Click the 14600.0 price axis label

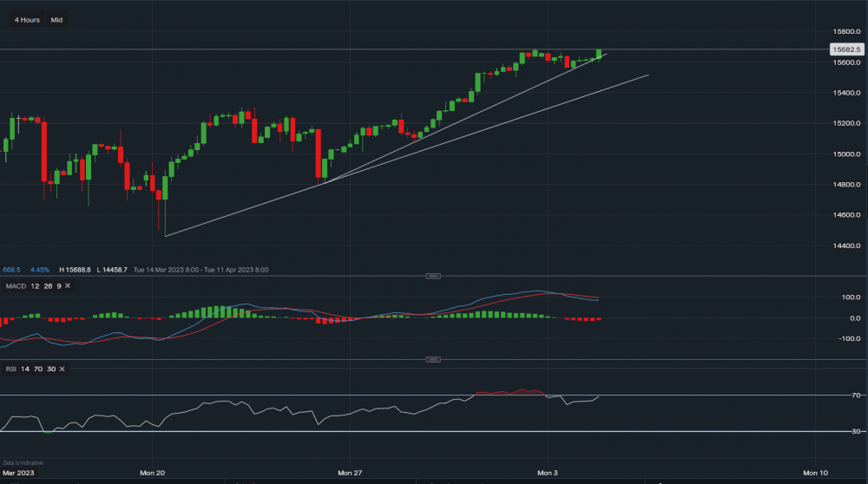(x=847, y=215)
